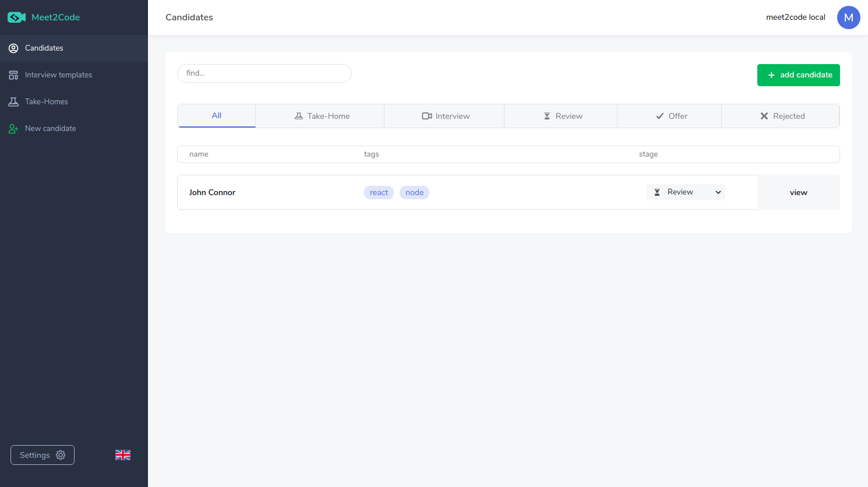The width and height of the screenshot is (868, 487).
Task: Click inside the find search field
Action: tap(264, 73)
